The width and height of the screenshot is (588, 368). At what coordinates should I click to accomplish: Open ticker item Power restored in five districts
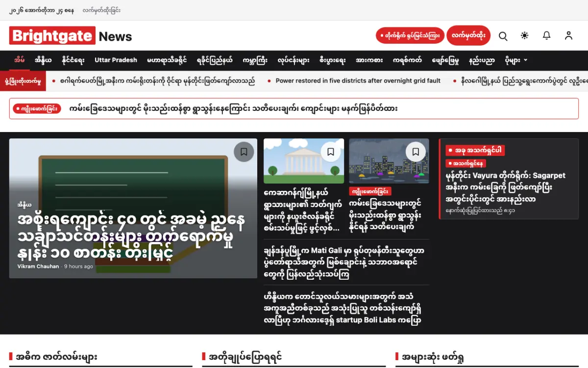pyautogui.click(x=358, y=81)
